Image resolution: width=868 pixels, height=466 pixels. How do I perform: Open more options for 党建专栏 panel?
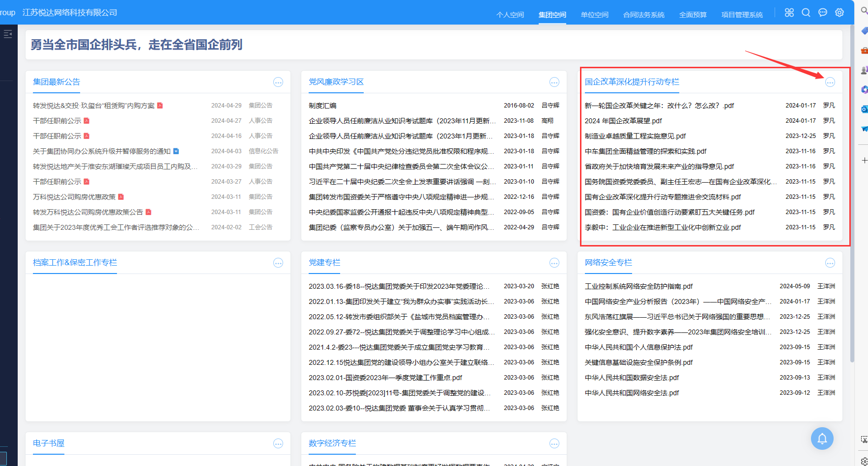pos(554,263)
